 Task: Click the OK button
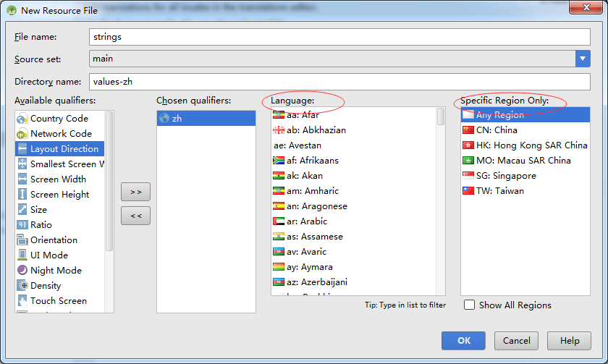(464, 341)
